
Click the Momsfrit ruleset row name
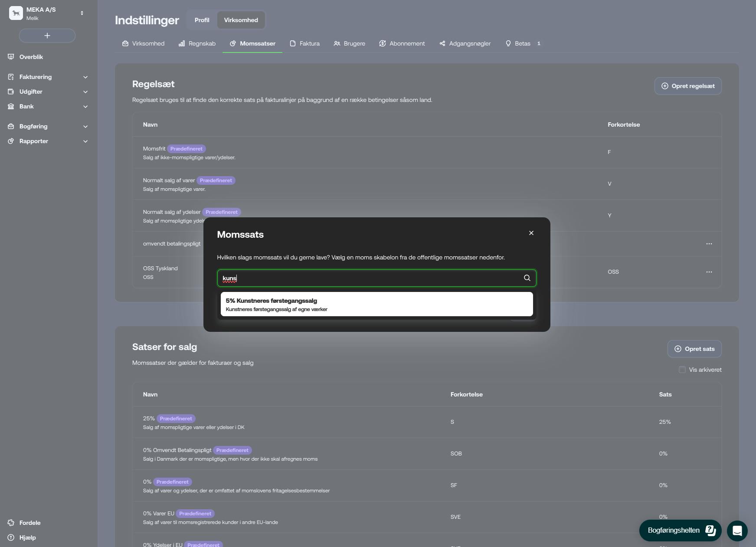tap(154, 149)
